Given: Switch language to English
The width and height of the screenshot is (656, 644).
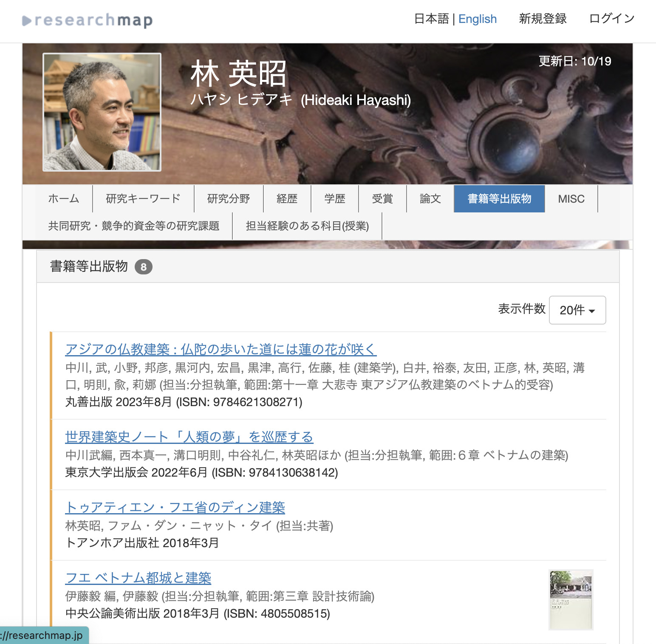Looking at the screenshot, I should coord(477,19).
